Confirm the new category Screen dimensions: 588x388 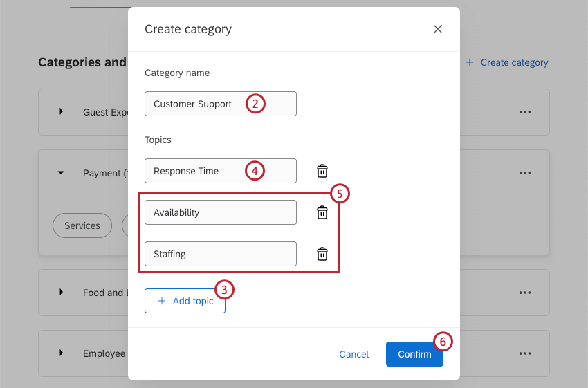414,354
